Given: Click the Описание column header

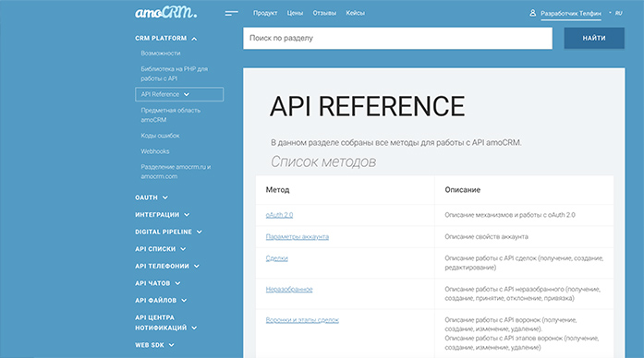Looking at the screenshot, I should click(x=463, y=190).
